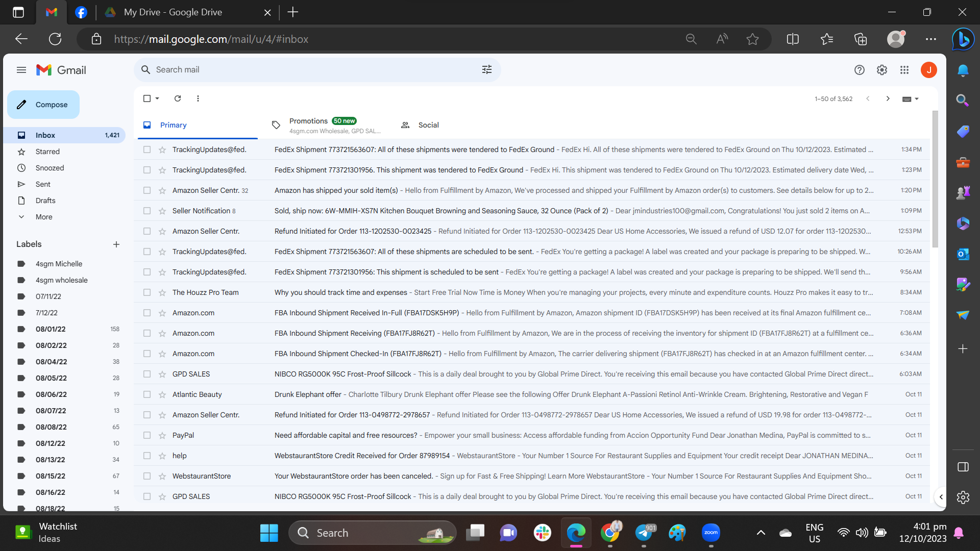Open Zoom from the taskbar
980x551 pixels.
711,533
